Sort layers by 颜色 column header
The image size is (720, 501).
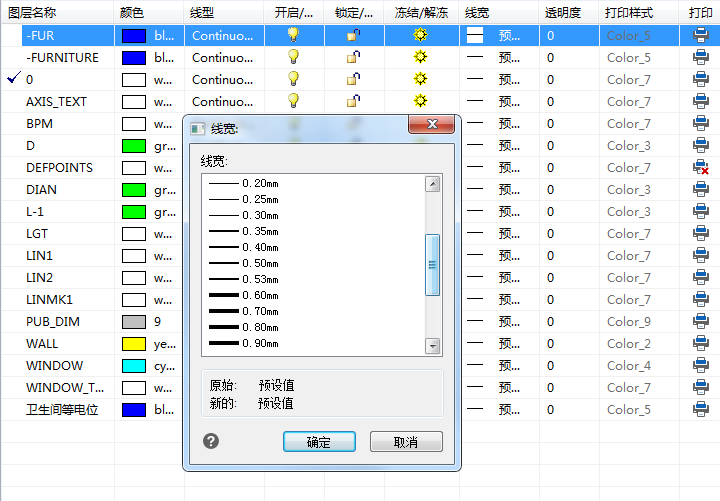(x=149, y=12)
